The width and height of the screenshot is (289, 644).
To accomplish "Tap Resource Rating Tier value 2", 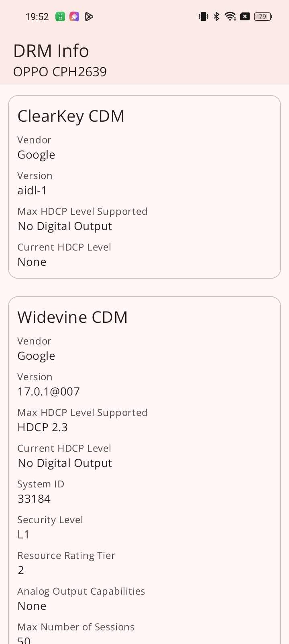I will pos(21,570).
